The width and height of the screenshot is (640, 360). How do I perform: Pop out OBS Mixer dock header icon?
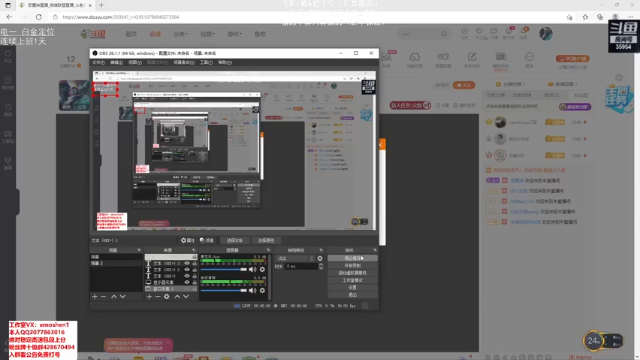point(268,250)
